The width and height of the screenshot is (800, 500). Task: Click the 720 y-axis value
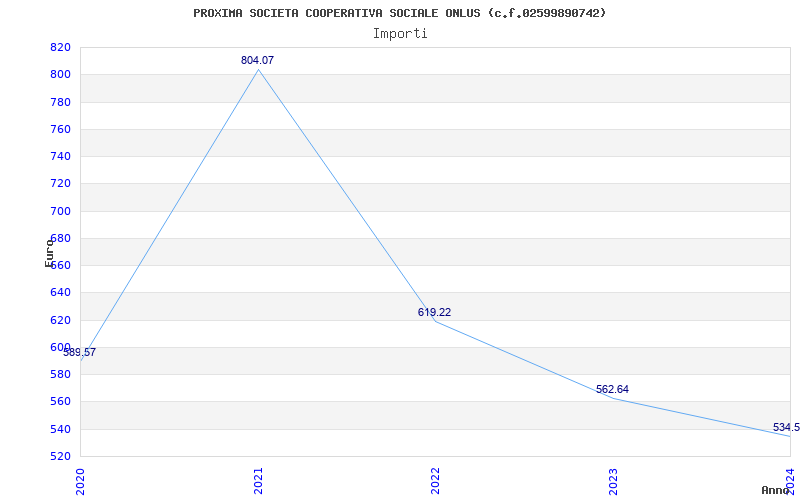point(60,184)
